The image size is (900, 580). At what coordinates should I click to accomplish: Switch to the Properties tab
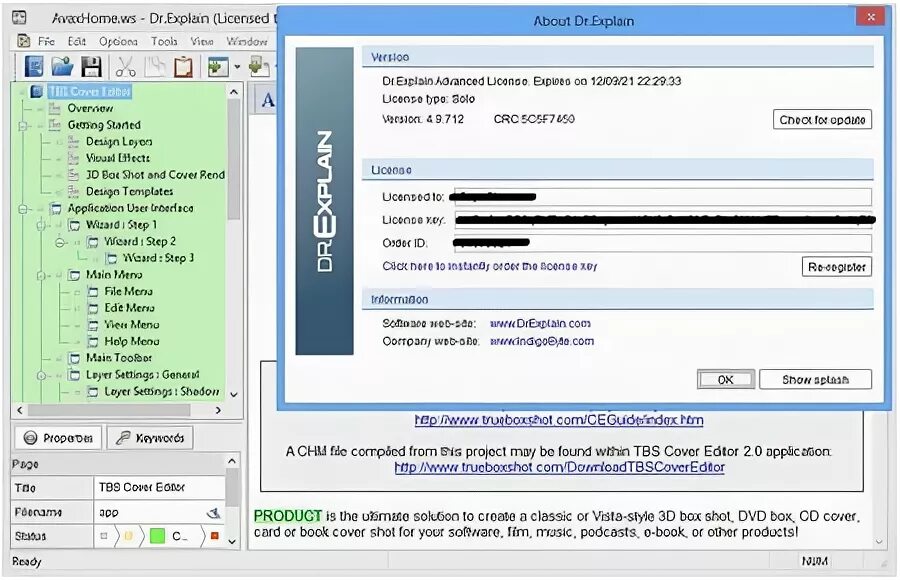click(x=58, y=438)
